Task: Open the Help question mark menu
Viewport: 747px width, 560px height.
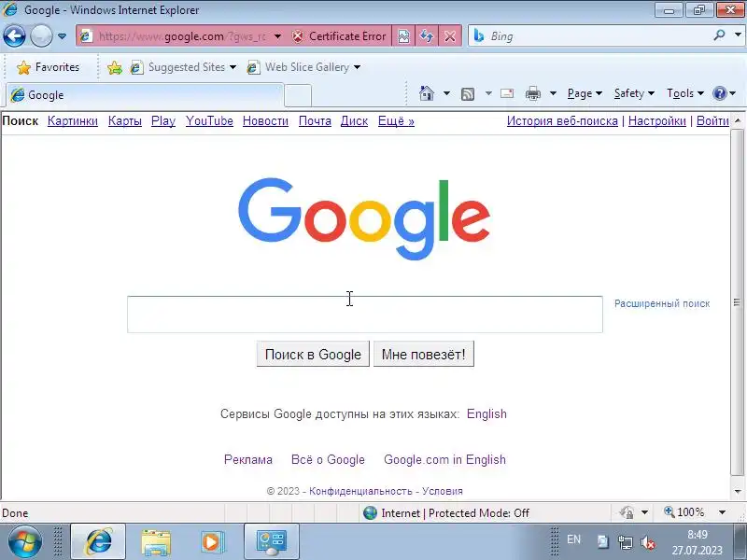Action: point(724,93)
